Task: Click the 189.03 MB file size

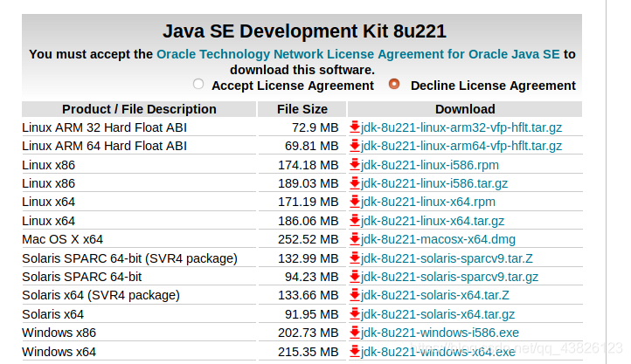Action: point(309,183)
